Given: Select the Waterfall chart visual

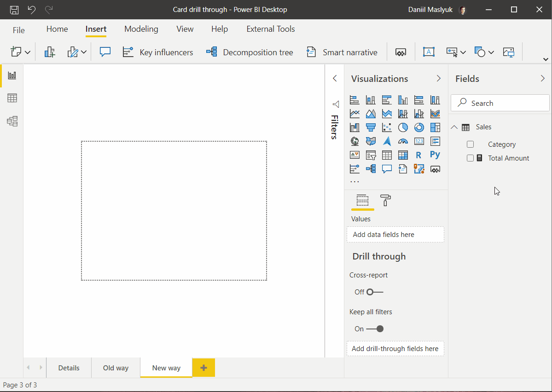Looking at the screenshot, I should coord(354,127).
